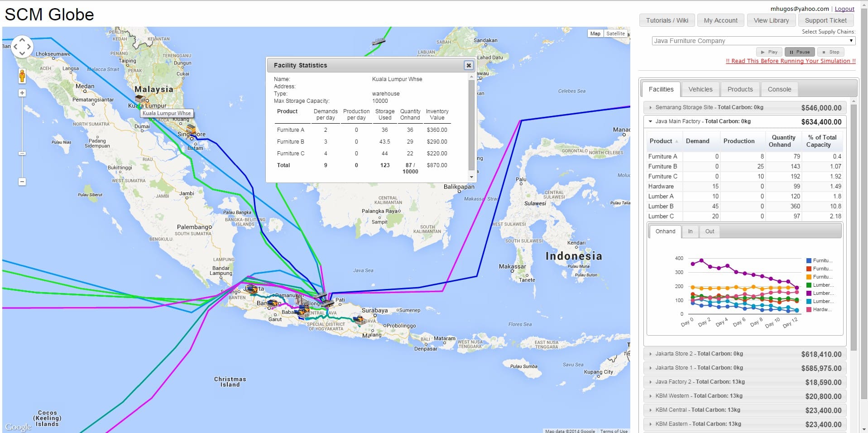This screenshot has width=868, height=433.
Task: Pan the map up with arrow control
Action: [x=22, y=40]
